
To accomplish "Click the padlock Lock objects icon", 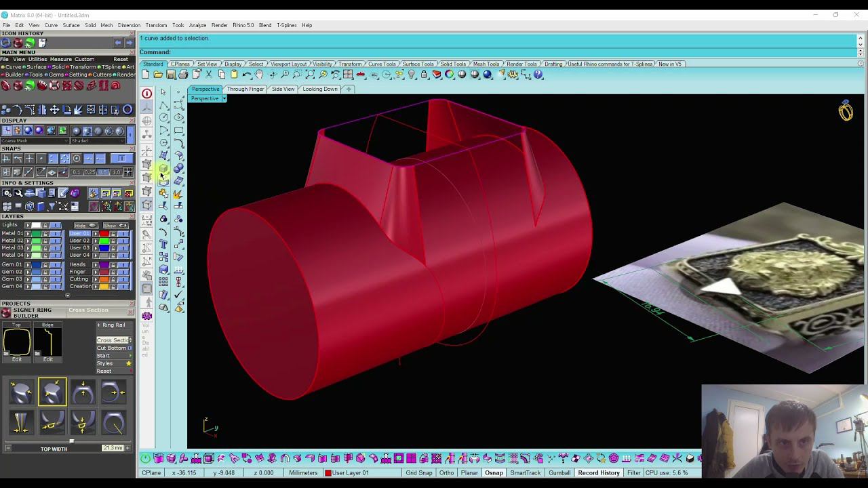I will click(x=425, y=75).
